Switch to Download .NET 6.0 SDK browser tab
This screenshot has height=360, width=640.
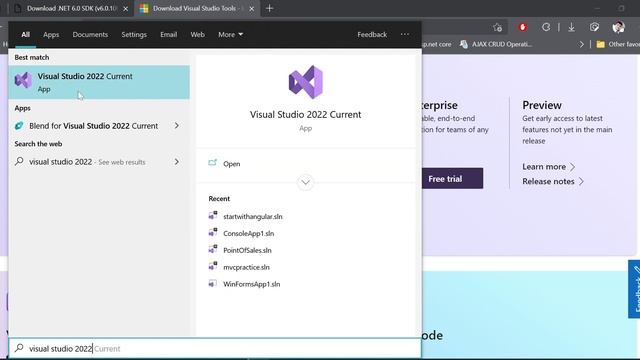71,9
